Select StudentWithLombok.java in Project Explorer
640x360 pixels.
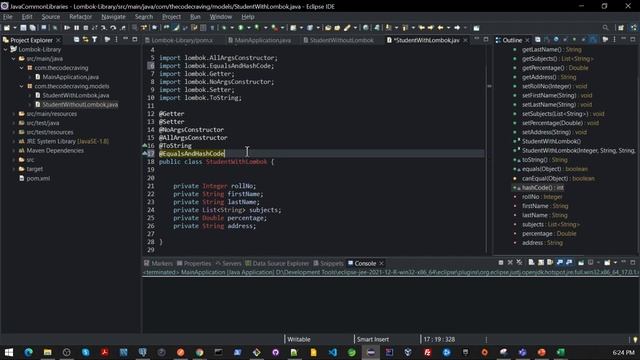click(x=76, y=96)
